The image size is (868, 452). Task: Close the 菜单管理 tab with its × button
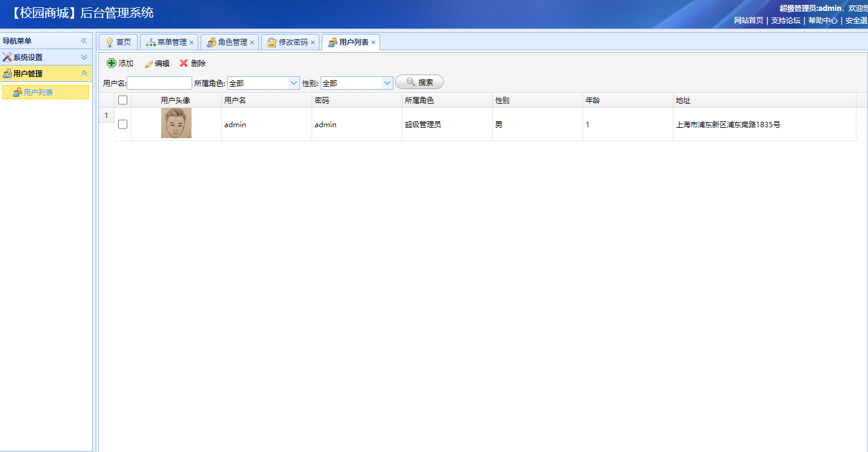click(x=192, y=42)
